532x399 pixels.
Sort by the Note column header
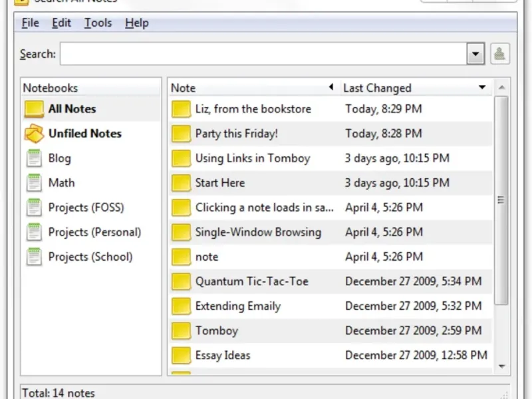point(254,88)
